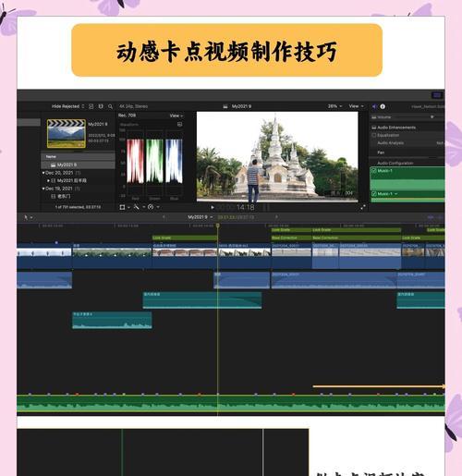
Task: Play the viewer video
Action: (x=213, y=207)
